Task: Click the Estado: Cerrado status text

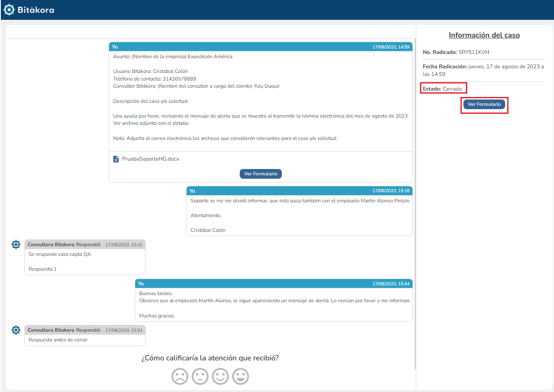Action: point(442,89)
